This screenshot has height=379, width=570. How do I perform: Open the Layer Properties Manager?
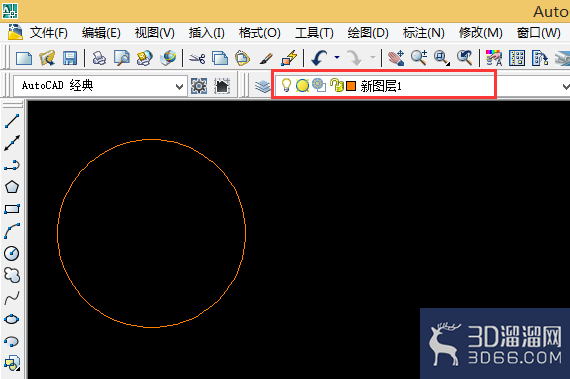click(262, 86)
